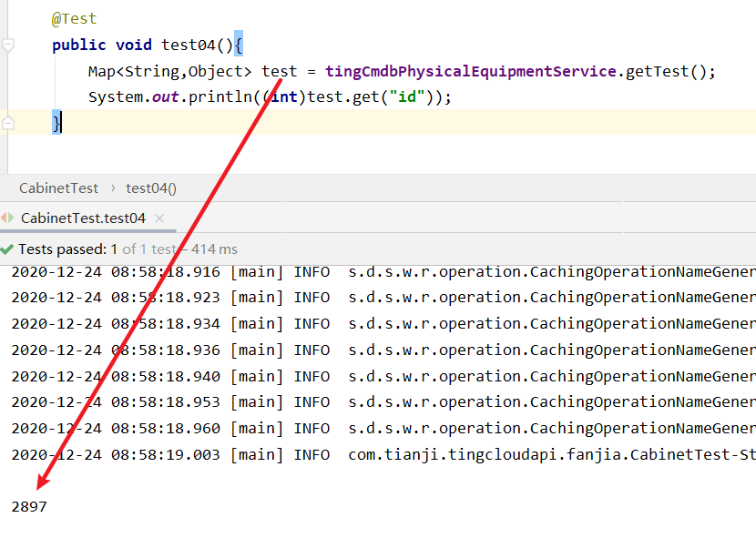756x538 pixels.
Task: Close the CabinetTest.test04 run tab
Action: 159,218
